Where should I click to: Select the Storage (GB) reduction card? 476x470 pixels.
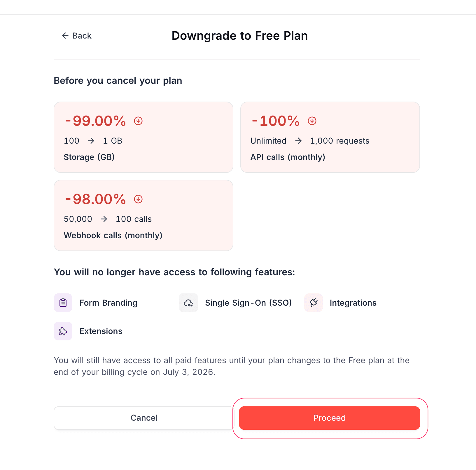click(x=143, y=137)
